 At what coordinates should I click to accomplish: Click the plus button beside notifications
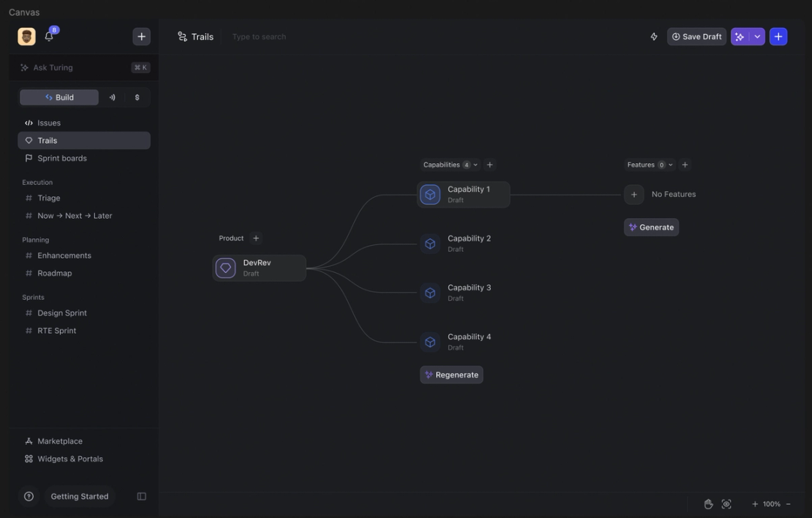click(141, 36)
